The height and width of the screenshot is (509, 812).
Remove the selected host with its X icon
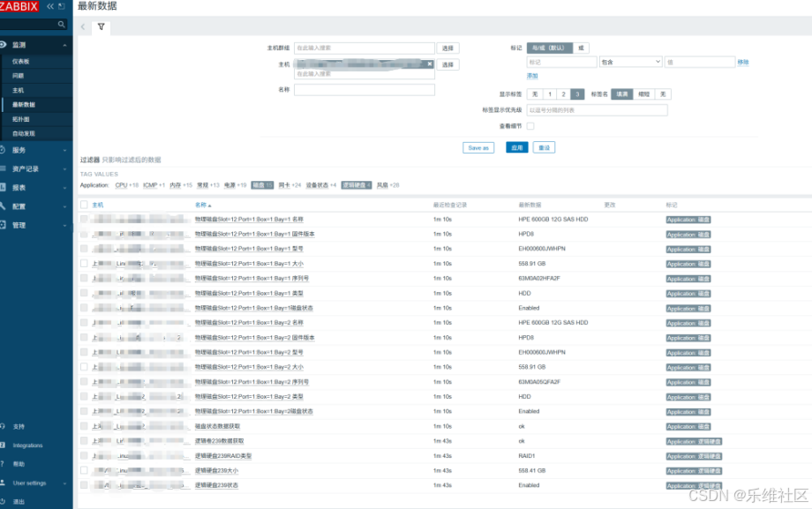(x=429, y=64)
